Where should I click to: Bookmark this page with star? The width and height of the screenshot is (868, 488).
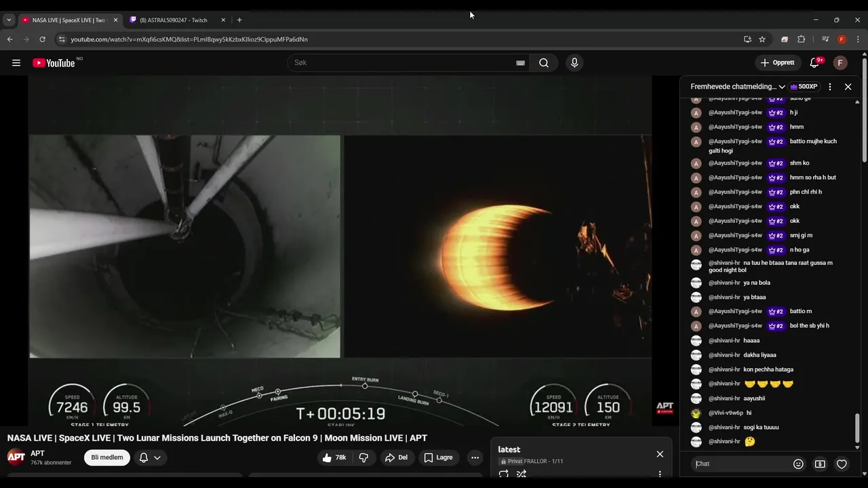762,39
